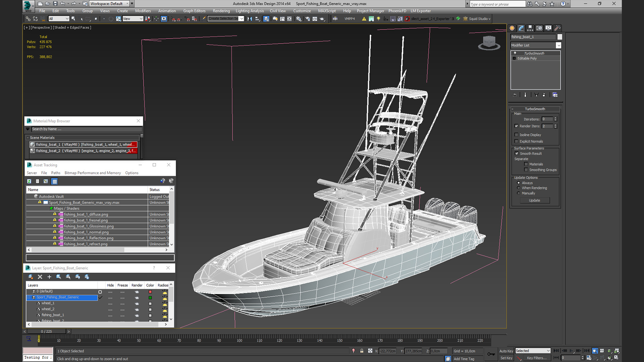Enable Separate by Materials checkbox

coord(526,164)
